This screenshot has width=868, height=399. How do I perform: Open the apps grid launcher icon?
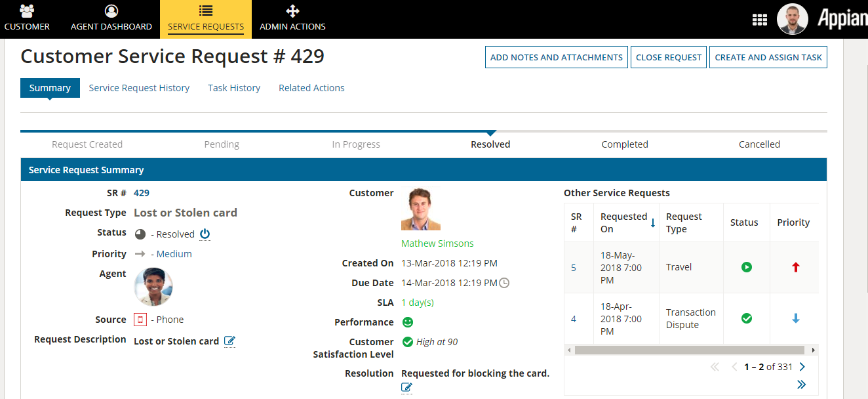point(759,20)
